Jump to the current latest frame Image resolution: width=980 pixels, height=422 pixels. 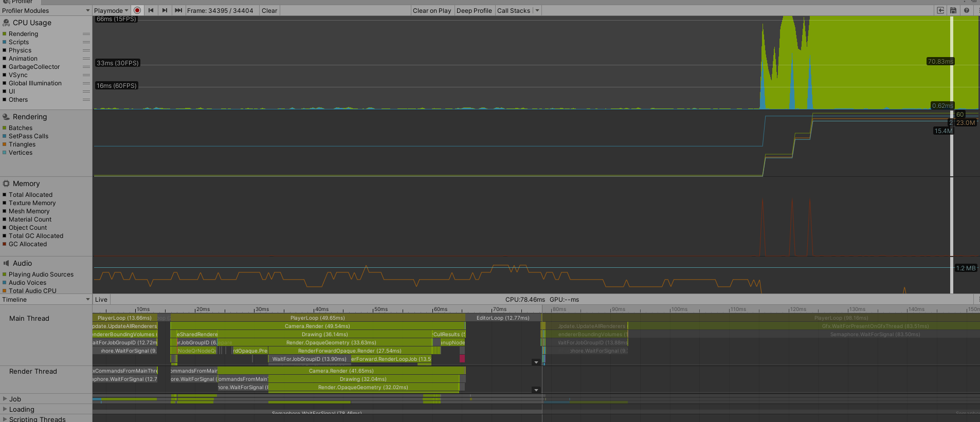[178, 10]
